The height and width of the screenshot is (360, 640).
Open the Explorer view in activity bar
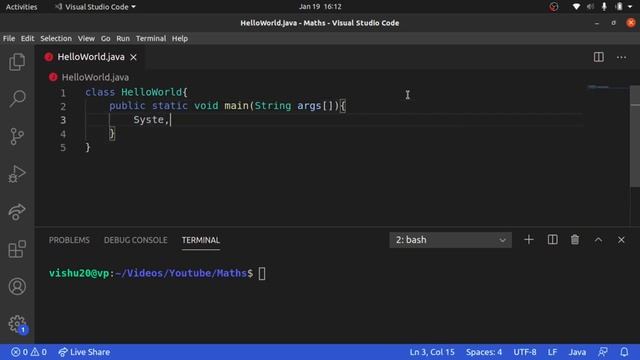click(x=17, y=62)
